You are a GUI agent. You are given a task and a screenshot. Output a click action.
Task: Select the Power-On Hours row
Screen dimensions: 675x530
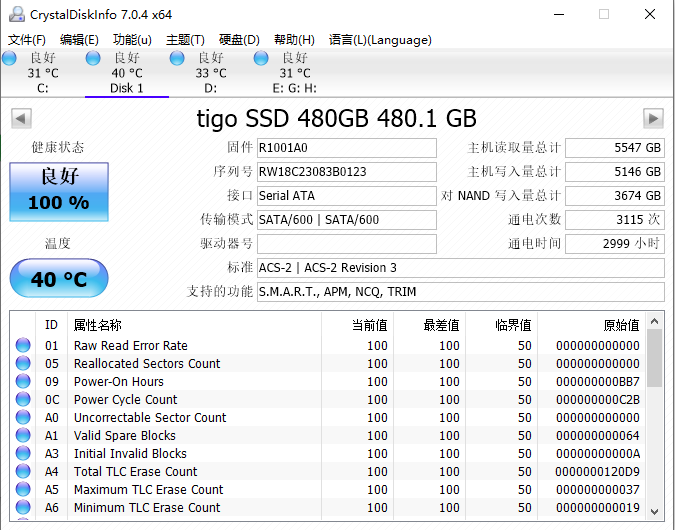pos(327,381)
